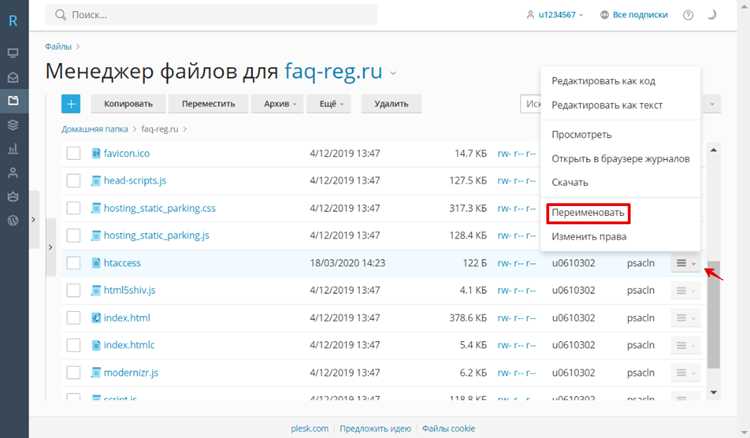Choose Переименовать in the context menu
750x438 pixels.
tap(587, 212)
